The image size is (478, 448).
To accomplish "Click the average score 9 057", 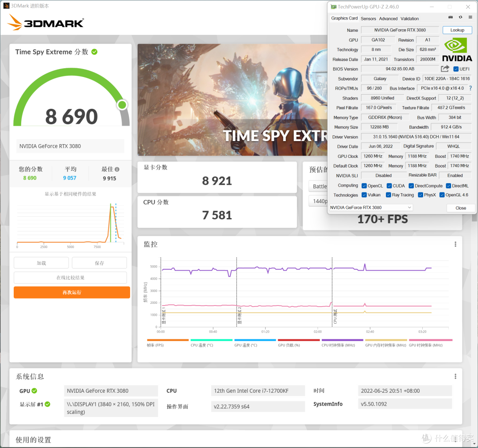I will [x=69, y=178].
